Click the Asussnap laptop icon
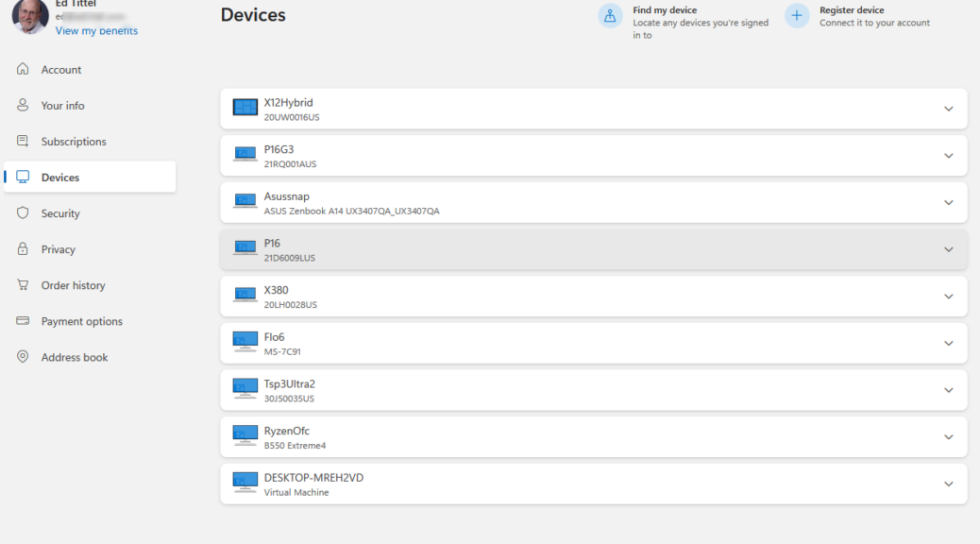 pyautogui.click(x=245, y=201)
